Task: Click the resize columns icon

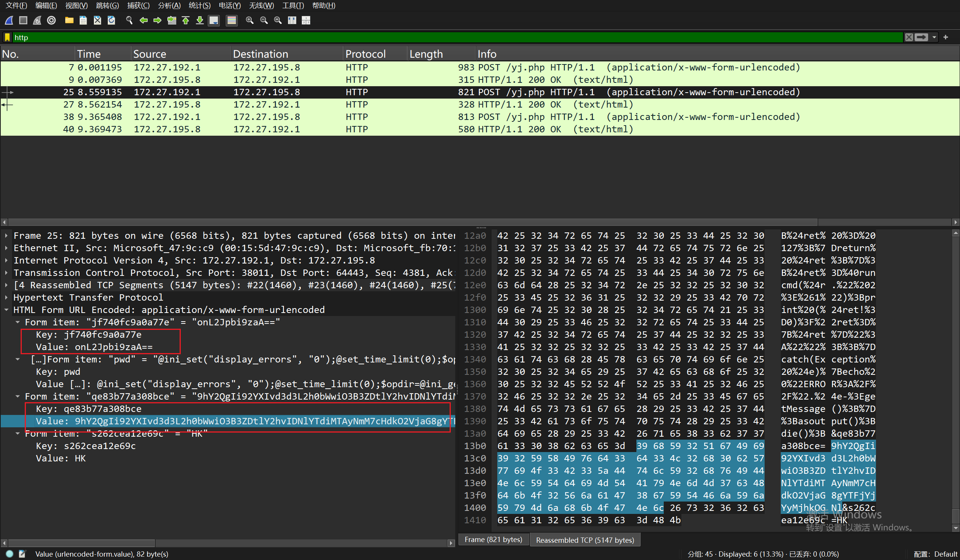Action: (292, 20)
